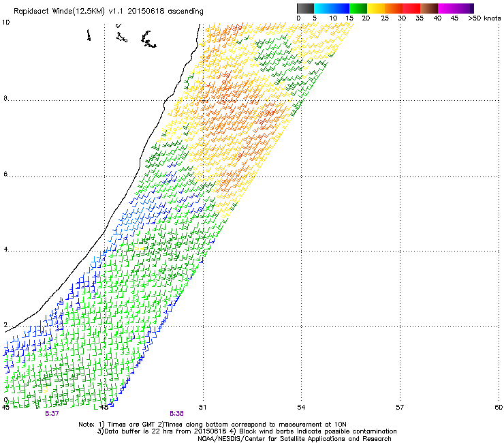
Task: Click the title text 'Rapidscat Winds(12.5KM)'
Action: (x=59, y=12)
